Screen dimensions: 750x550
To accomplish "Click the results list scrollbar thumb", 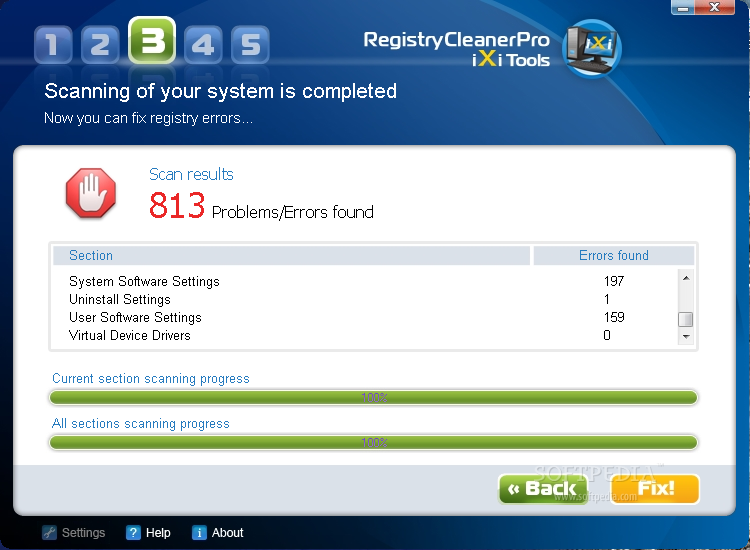I will (x=686, y=319).
